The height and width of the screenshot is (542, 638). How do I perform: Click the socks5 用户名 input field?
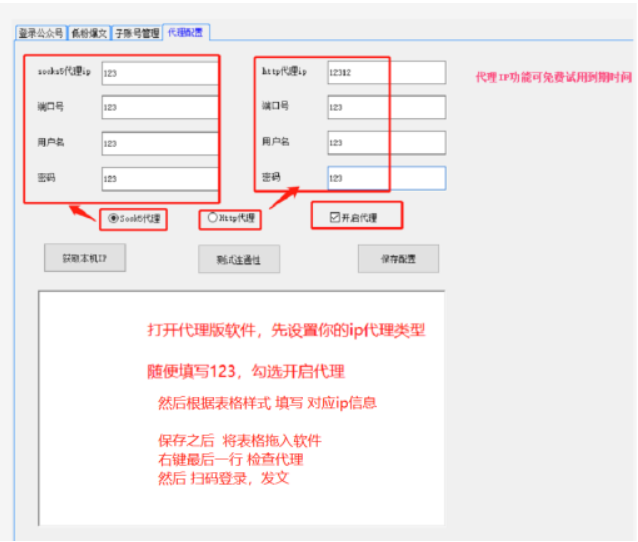pos(158,143)
